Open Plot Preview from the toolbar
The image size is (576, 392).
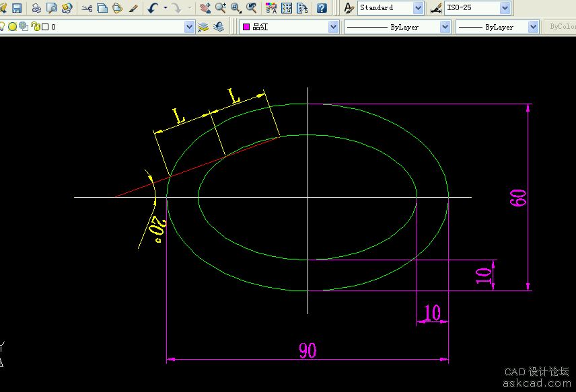click(51, 7)
